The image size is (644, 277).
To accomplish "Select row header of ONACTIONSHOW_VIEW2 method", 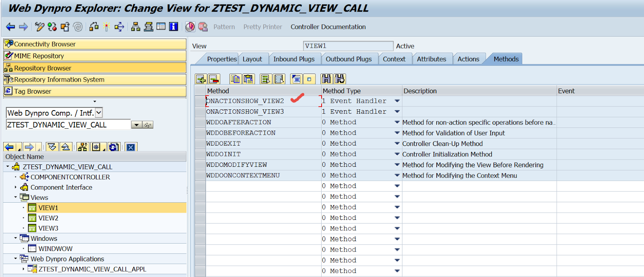I will coord(200,101).
